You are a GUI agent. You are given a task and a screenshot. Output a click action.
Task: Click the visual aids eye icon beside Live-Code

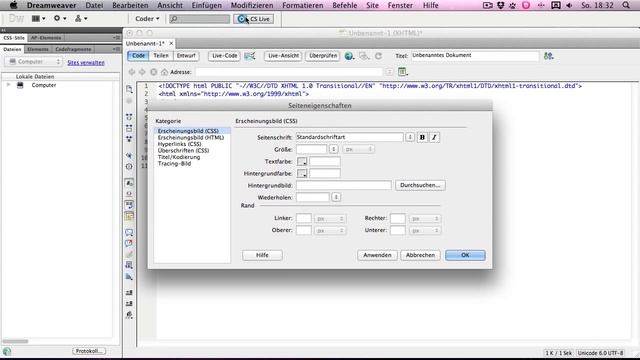click(250, 56)
